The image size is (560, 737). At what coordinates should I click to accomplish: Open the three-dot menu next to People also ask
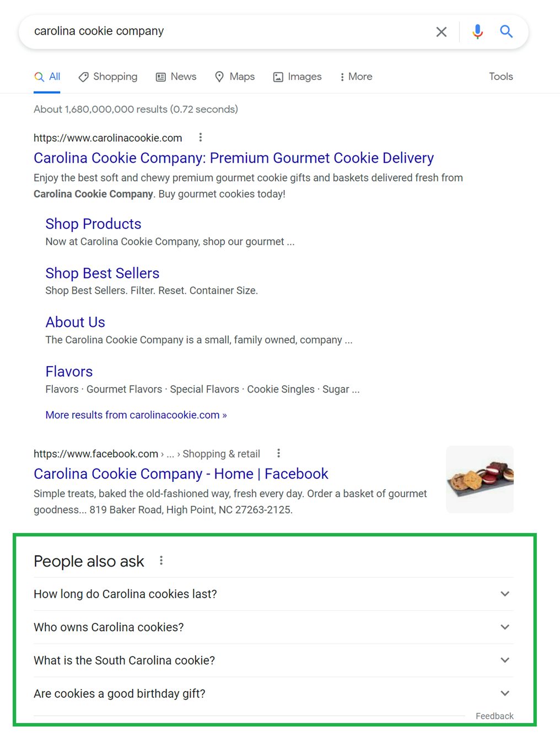161,560
